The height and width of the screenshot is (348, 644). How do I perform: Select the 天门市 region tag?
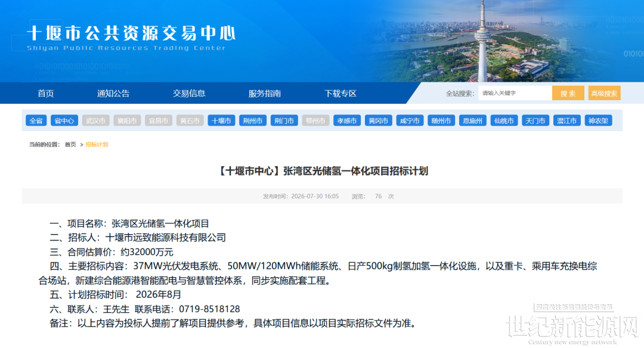click(x=535, y=120)
